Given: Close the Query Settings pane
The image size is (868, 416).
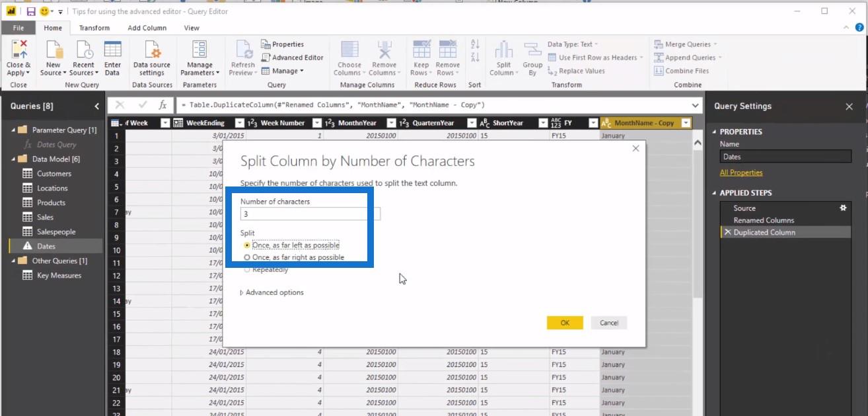Looking at the screenshot, I should tap(850, 106).
